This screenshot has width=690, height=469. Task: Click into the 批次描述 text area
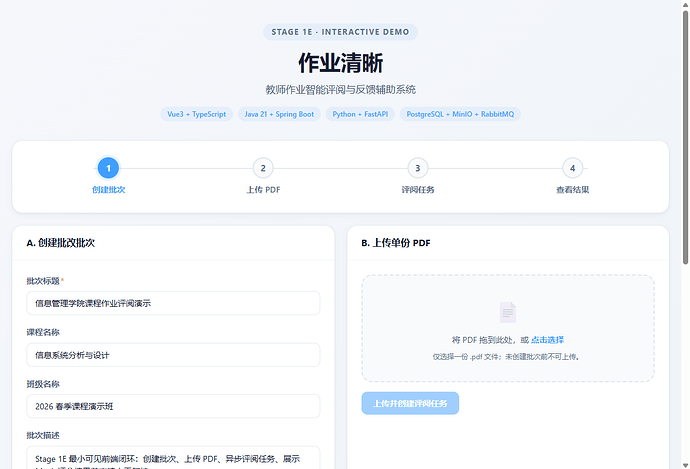tap(173, 458)
